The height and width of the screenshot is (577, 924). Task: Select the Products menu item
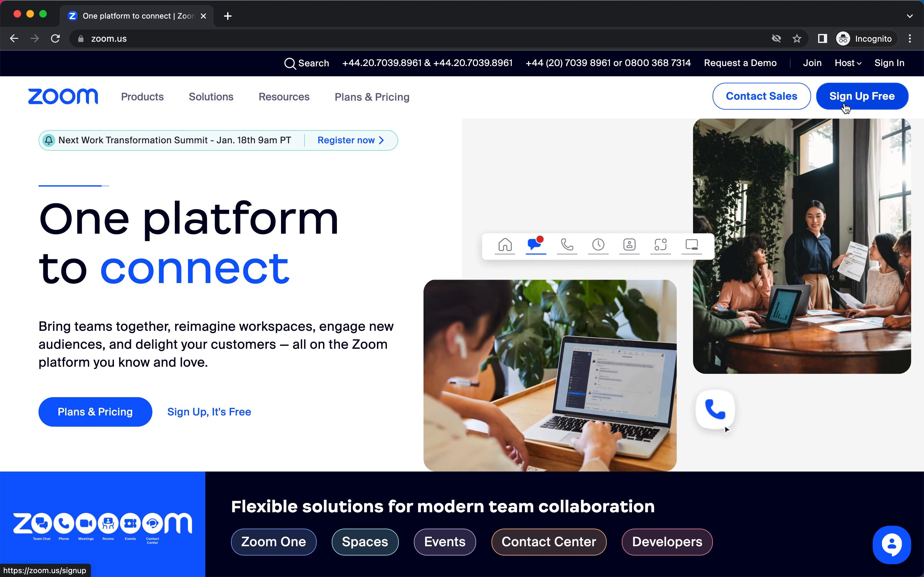click(x=142, y=96)
